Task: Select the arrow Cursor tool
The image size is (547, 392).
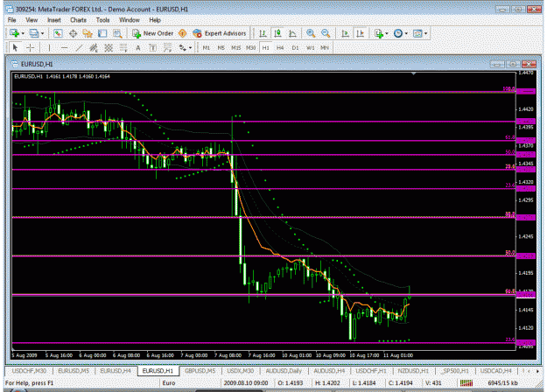Action: (x=15, y=48)
